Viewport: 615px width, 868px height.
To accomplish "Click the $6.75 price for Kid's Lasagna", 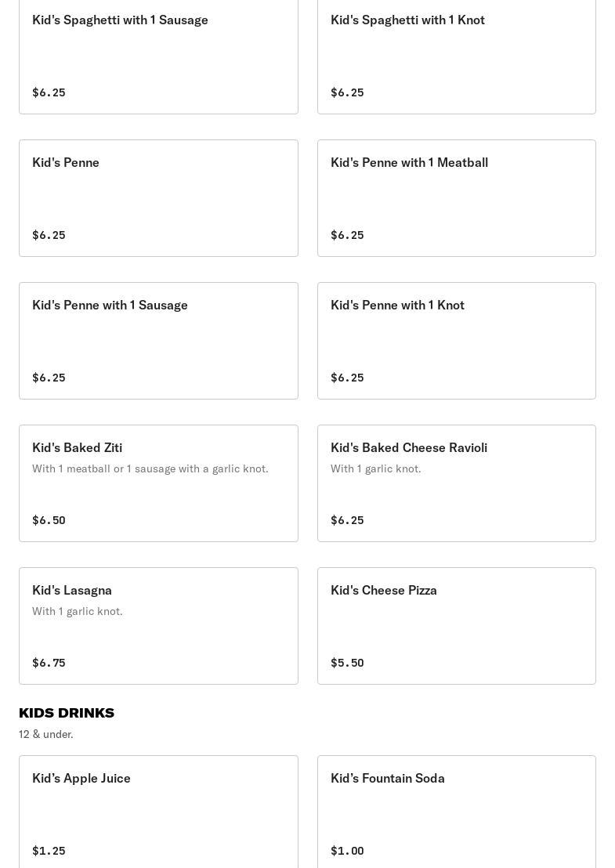I will point(49,663).
